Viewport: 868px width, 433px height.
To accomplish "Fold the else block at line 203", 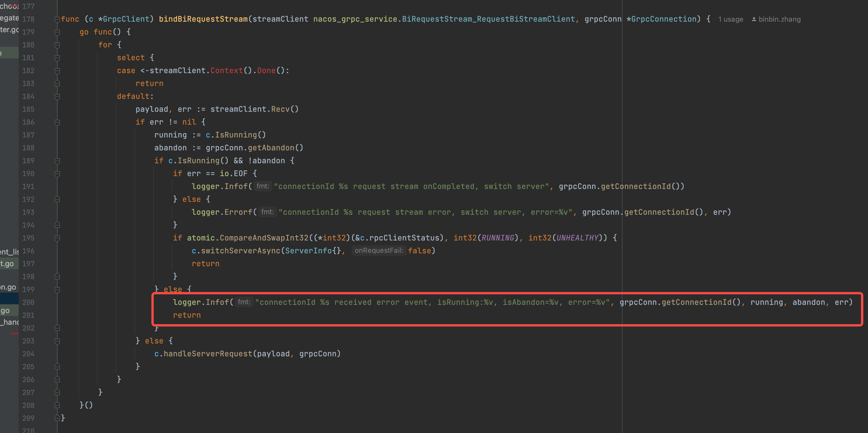I will click(57, 341).
